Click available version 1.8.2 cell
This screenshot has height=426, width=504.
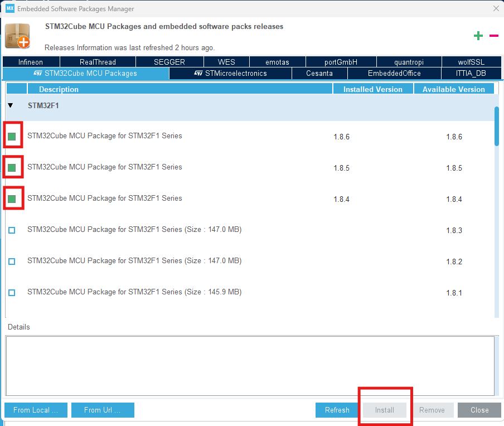(x=454, y=262)
